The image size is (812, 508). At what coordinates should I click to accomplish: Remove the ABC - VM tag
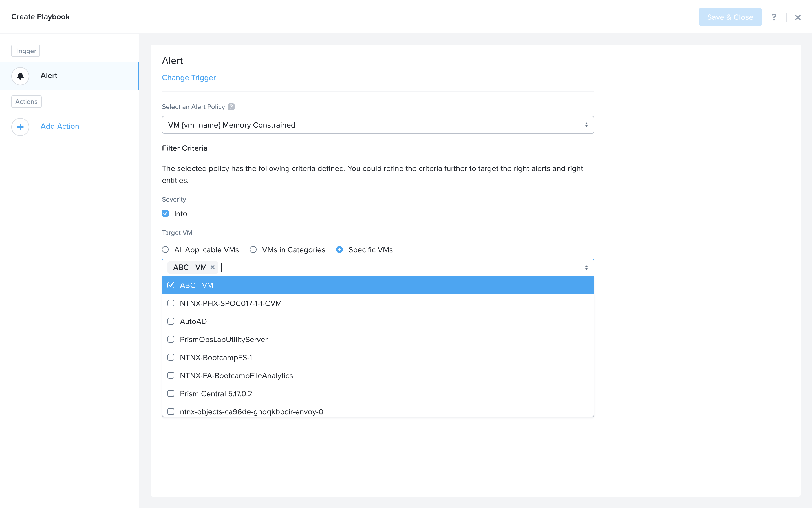[212, 268]
